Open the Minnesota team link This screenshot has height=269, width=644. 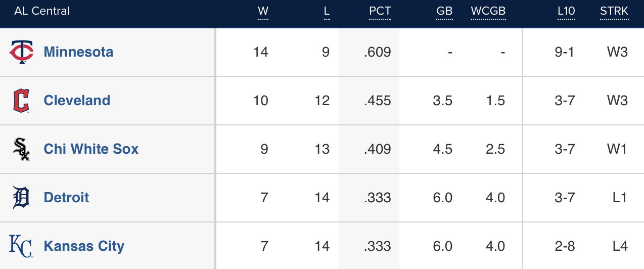(78, 52)
